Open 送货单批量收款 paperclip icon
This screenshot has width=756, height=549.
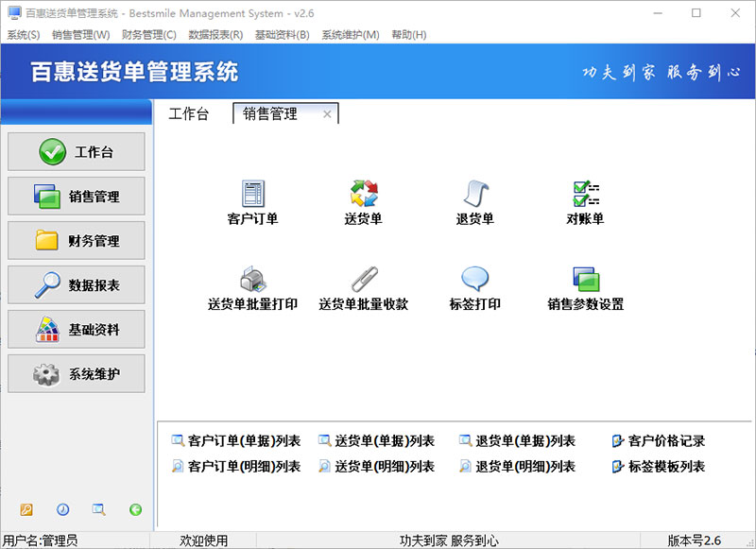[x=364, y=280]
